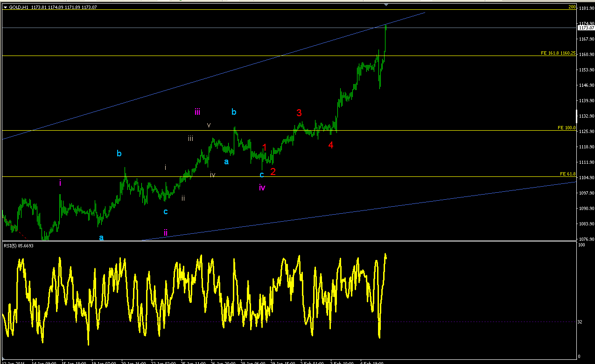
Task: Select blue 'b' label beside magenta iii
Action: pos(234,112)
